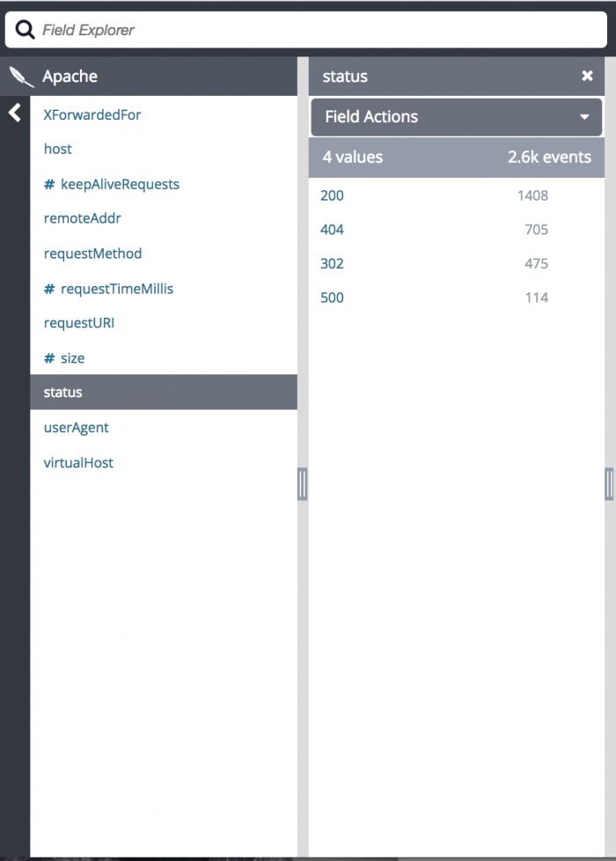Click the numeric icon beside size
This screenshot has height=861, width=616.
(49, 358)
